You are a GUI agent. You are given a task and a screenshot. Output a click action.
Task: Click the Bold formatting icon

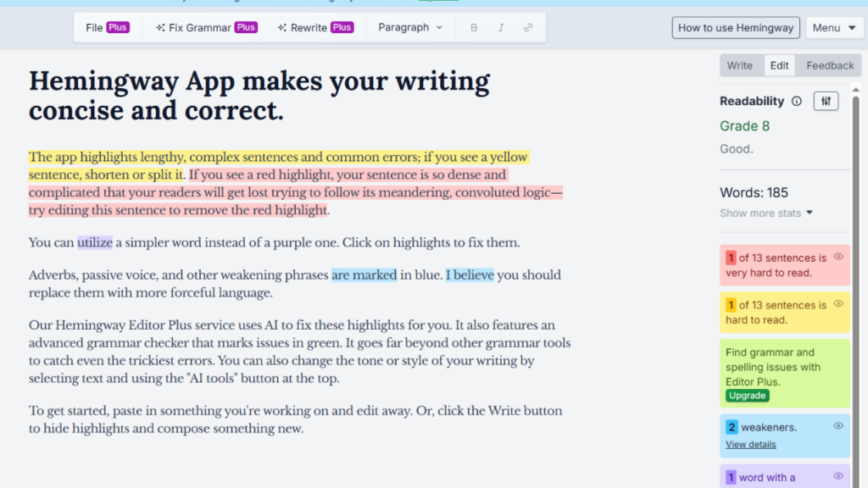[473, 28]
